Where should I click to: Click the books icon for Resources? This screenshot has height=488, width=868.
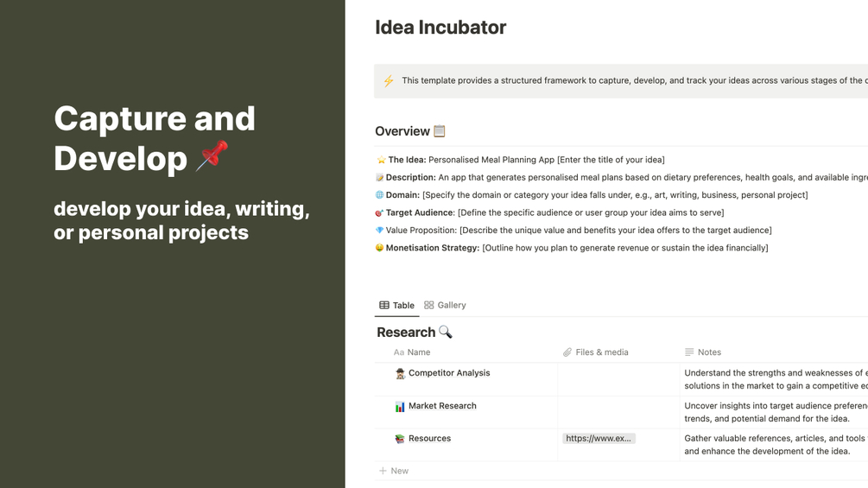pyautogui.click(x=400, y=439)
